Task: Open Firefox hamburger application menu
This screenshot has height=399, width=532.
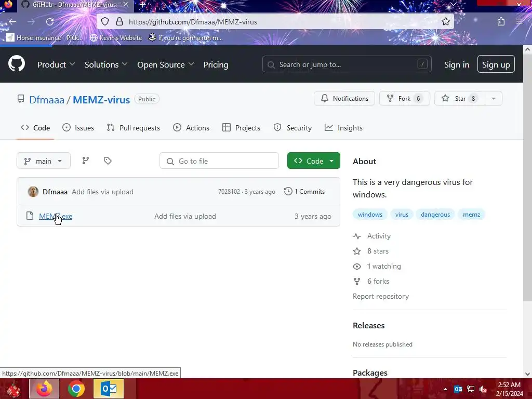Action: (519, 22)
